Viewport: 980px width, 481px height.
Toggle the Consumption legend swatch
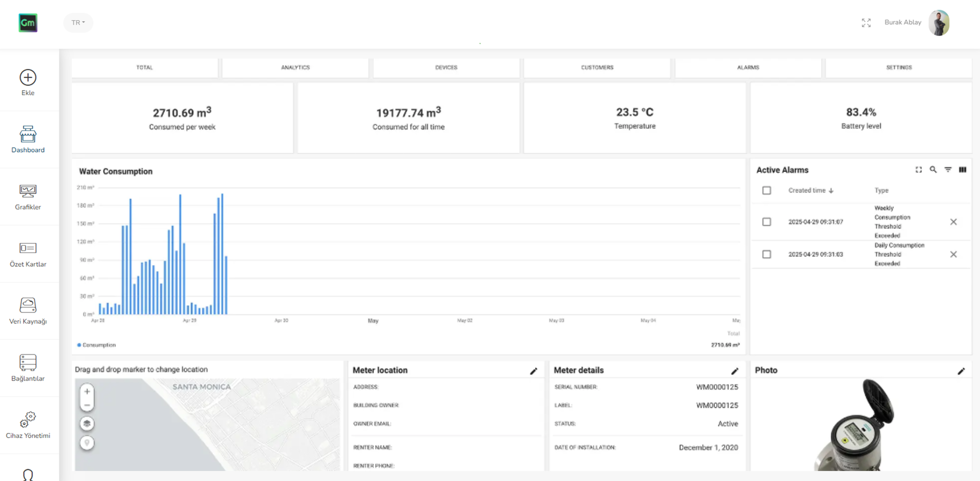coord(79,345)
